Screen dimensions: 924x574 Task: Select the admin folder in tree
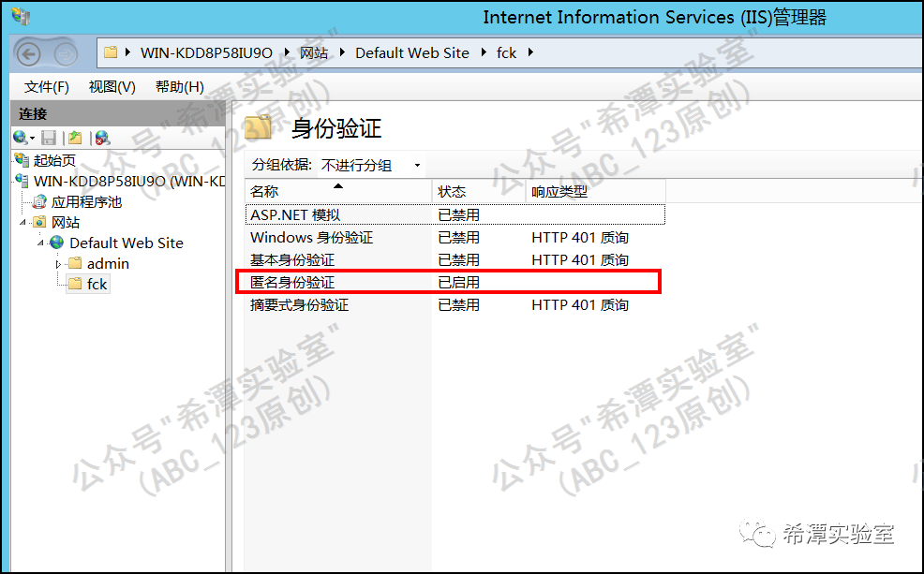coord(108,264)
